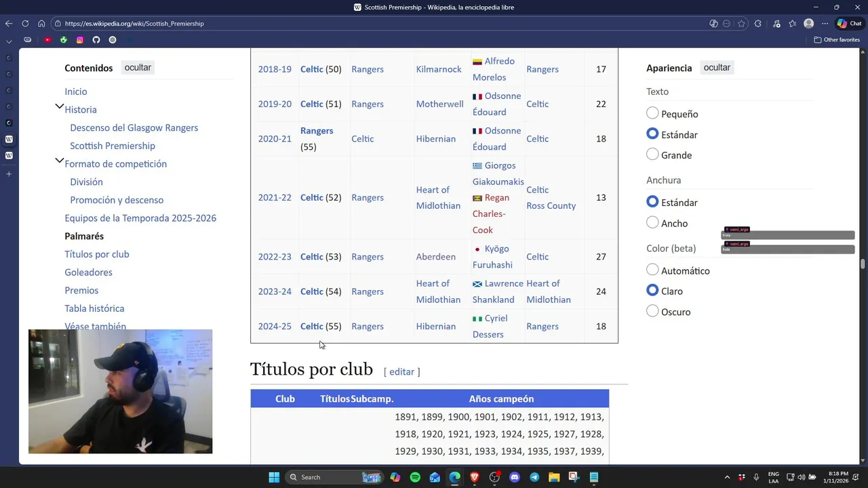Jump to Descenso del Glasgow Rangers section
Image resolution: width=868 pixels, height=488 pixels.
click(134, 127)
